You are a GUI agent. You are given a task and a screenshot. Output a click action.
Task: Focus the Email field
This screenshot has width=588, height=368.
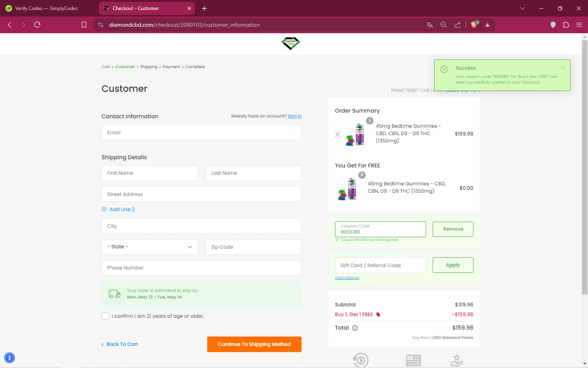click(201, 133)
